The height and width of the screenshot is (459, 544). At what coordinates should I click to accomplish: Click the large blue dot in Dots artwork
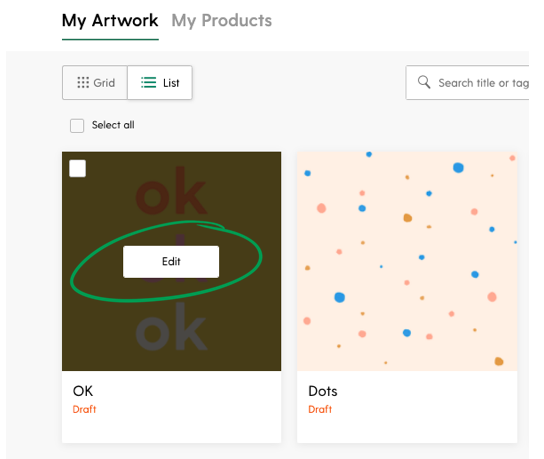coord(340,297)
